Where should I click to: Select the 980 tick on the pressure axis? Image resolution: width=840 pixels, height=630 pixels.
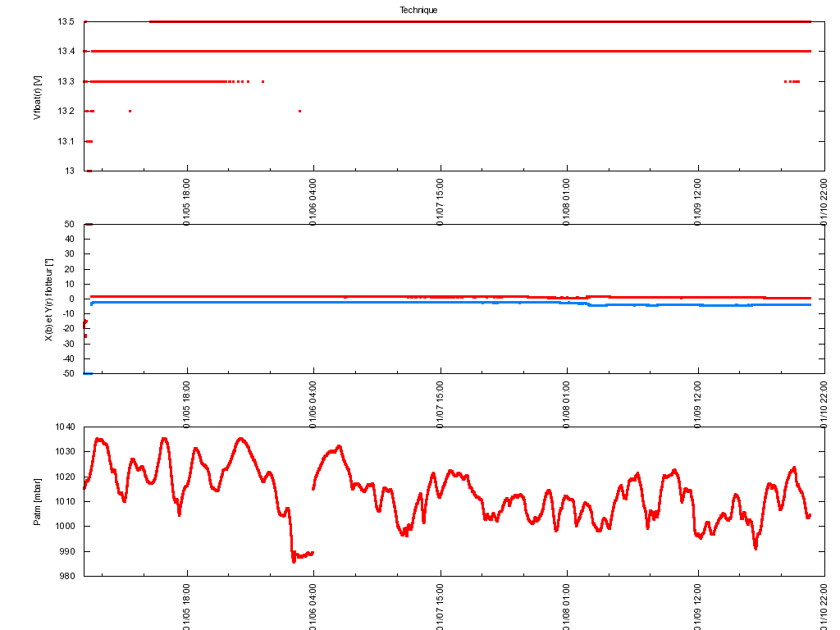click(x=67, y=576)
